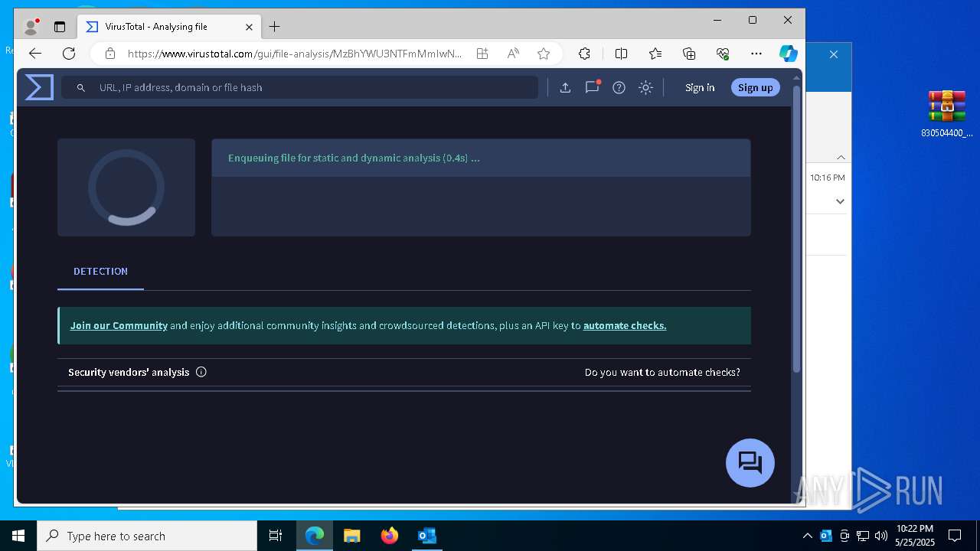Click the taskbar search box
Screen dimensions: 980x551
click(147, 536)
